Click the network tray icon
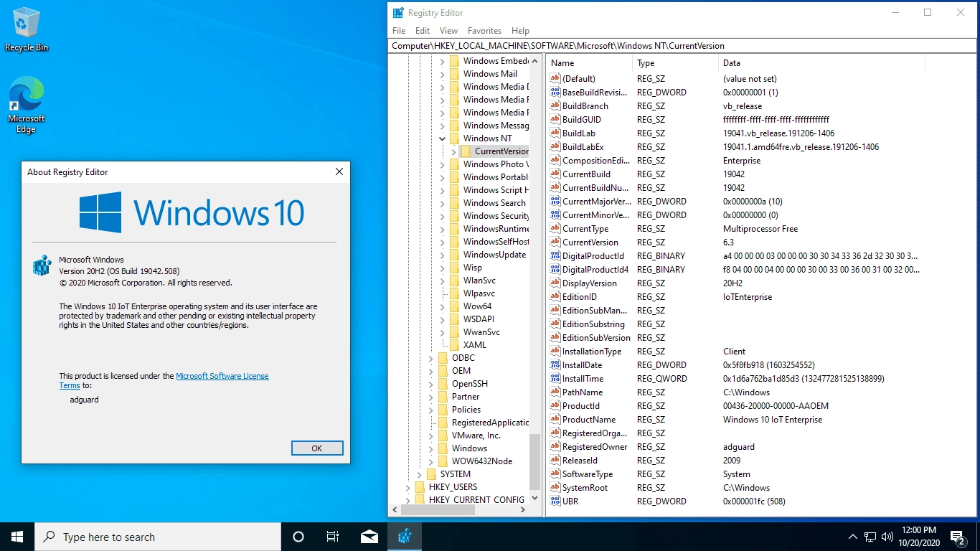Screen dimensions: 980x551 coord(870,537)
